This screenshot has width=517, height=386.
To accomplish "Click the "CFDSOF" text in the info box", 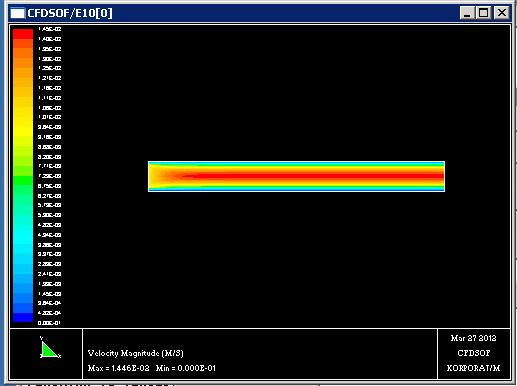I will (x=474, y=353).
